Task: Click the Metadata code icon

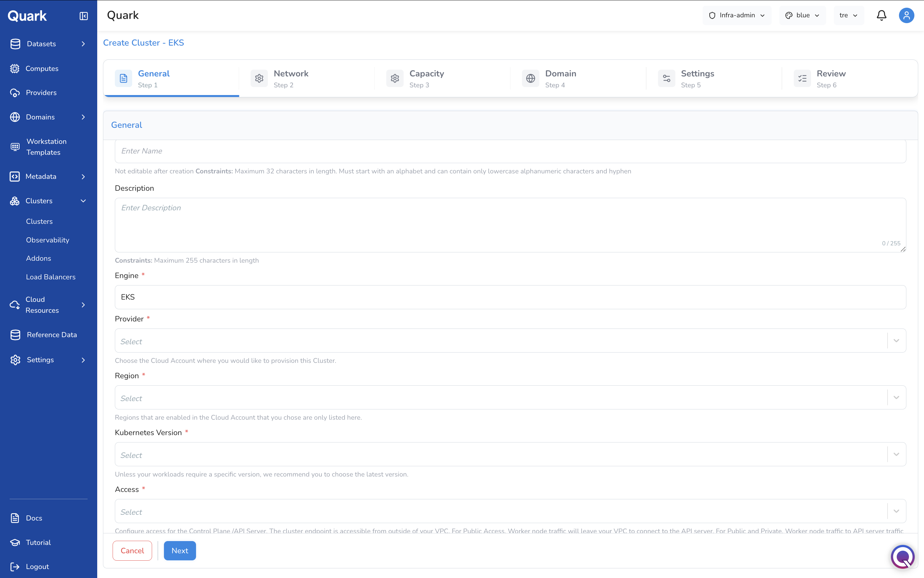Action: tap(14, 177)
